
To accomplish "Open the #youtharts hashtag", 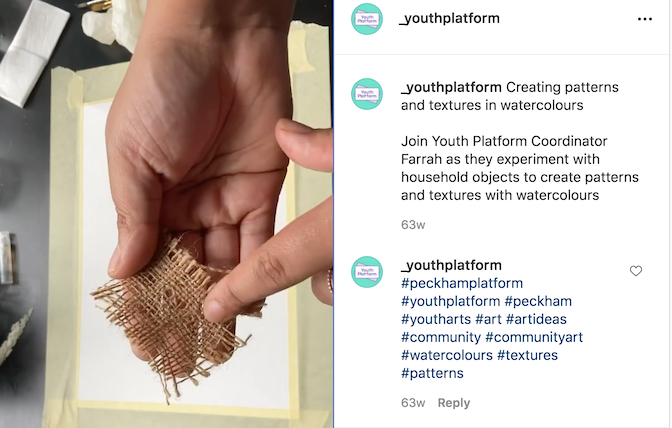I will pos(436,319).
